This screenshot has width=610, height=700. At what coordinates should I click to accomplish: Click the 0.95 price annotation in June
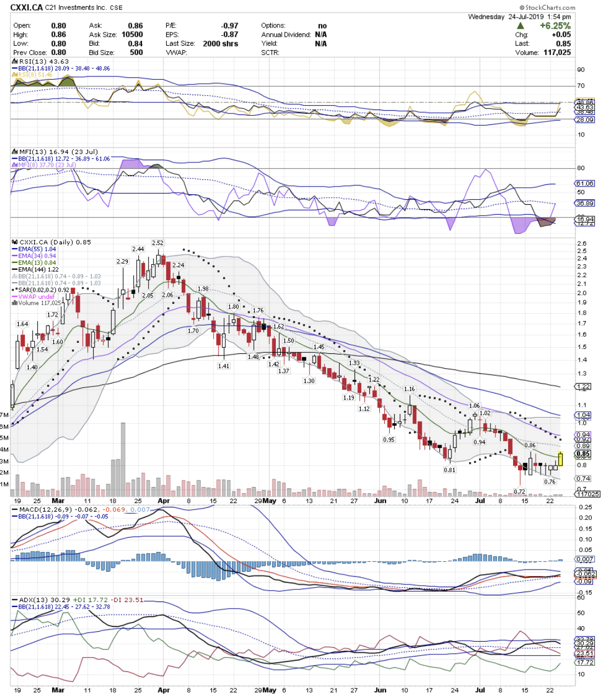[x=389, y=440]
